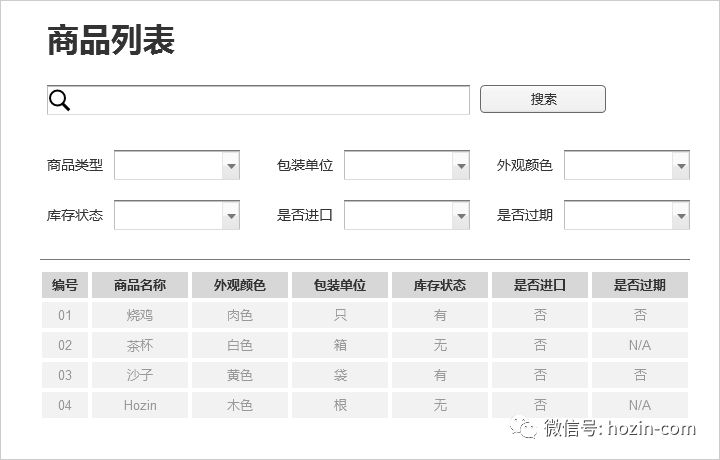This screenshot has width=720, height=460.
Task: Click the 白色 color cell
Action: (x=240, y=345)
